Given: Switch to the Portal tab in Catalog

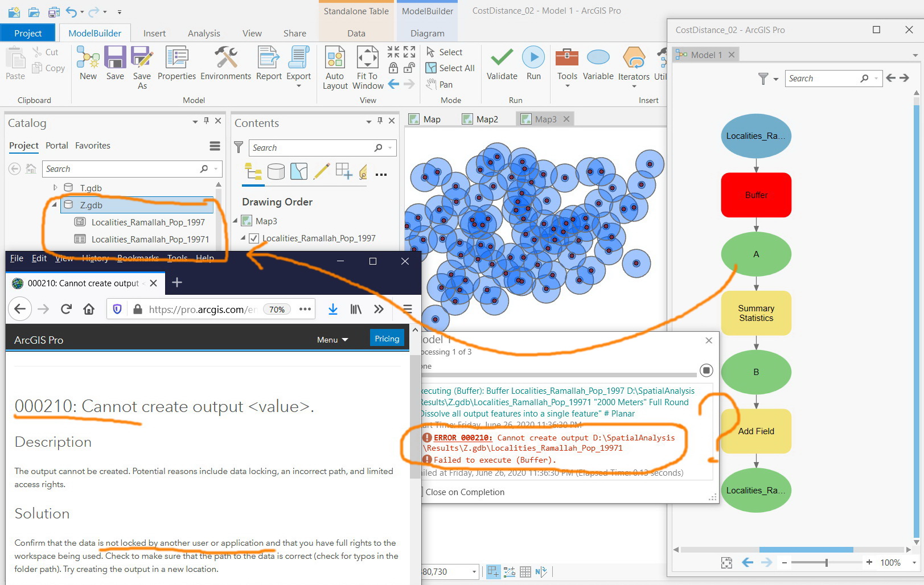Looking at the screenshot, I should (x=57, y=146).
